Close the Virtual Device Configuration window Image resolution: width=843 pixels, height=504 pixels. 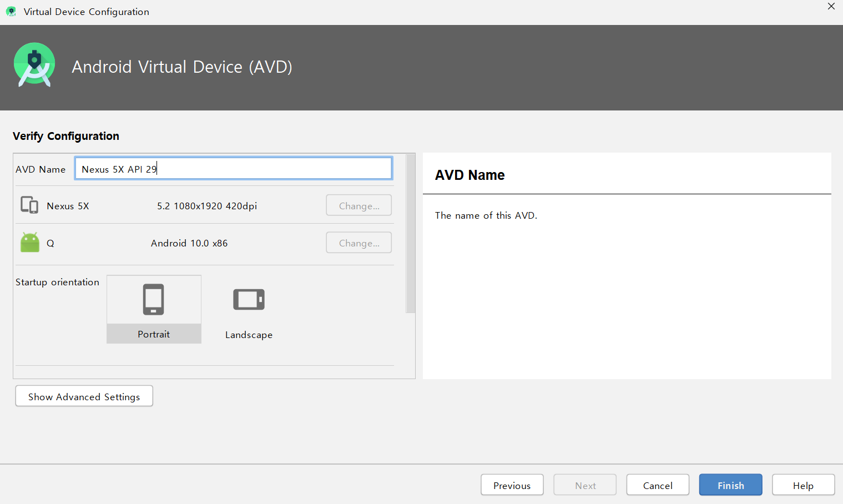(831, 7)
